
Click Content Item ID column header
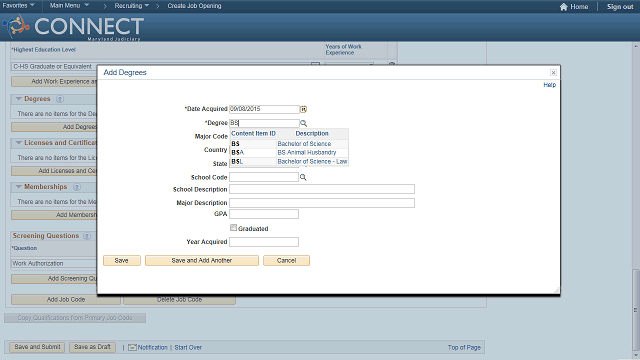[253, 133]
